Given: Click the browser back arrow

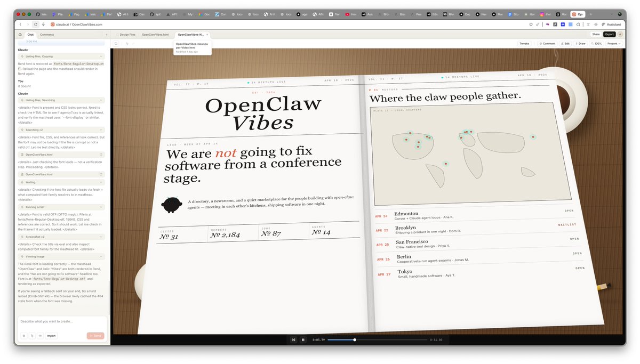Looking at the screenshot, I should coord(20,24).
